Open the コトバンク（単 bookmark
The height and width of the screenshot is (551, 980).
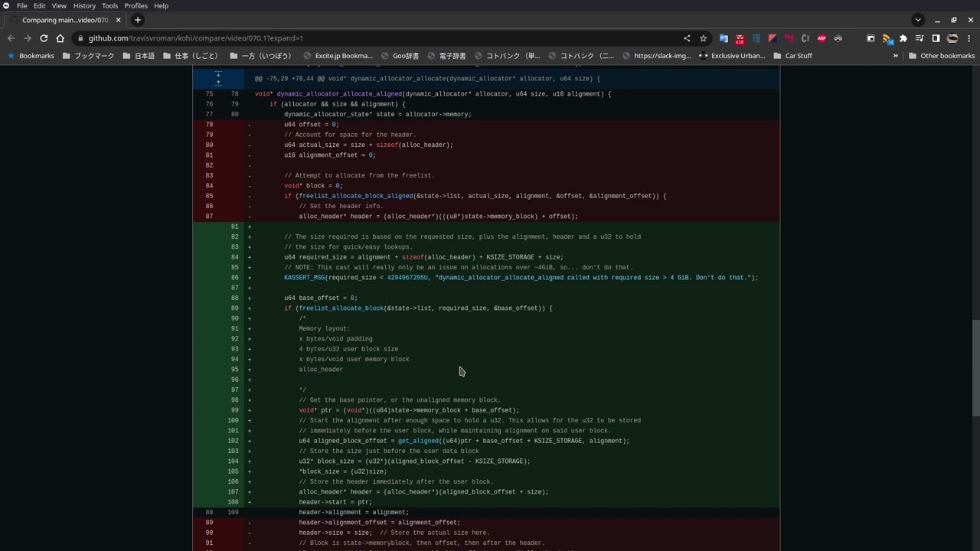coord(508,56)
